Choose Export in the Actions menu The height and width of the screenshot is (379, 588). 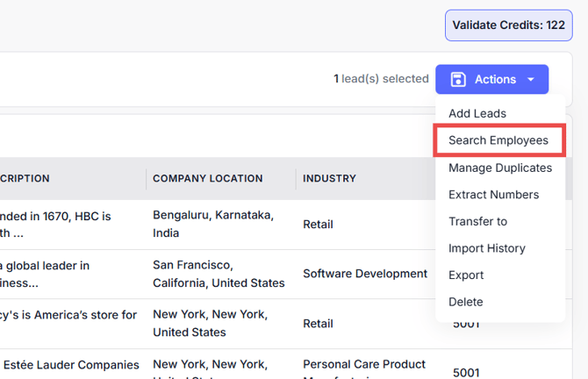click(466, 275)
